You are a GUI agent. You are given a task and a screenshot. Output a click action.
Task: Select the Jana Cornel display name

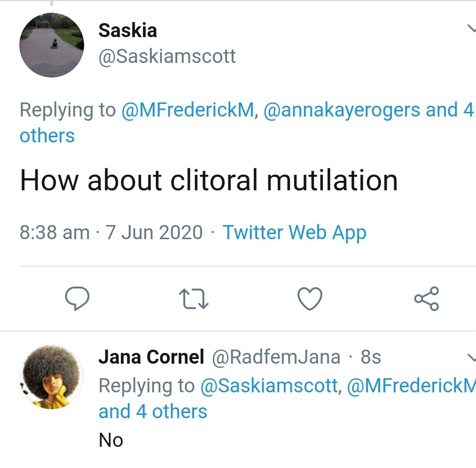point(151,357)
